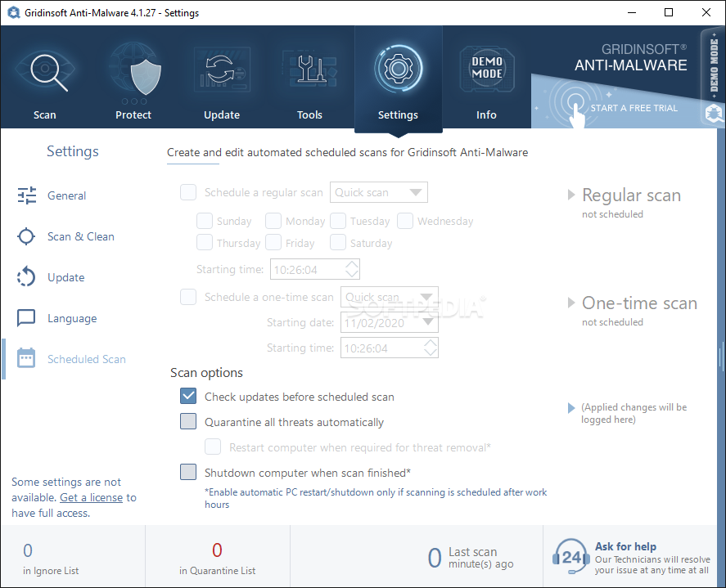Screen dimensions: 726x588
Task: Tick the Sunday checkbox
Action: pyautogui.click(x=205, y=221)
